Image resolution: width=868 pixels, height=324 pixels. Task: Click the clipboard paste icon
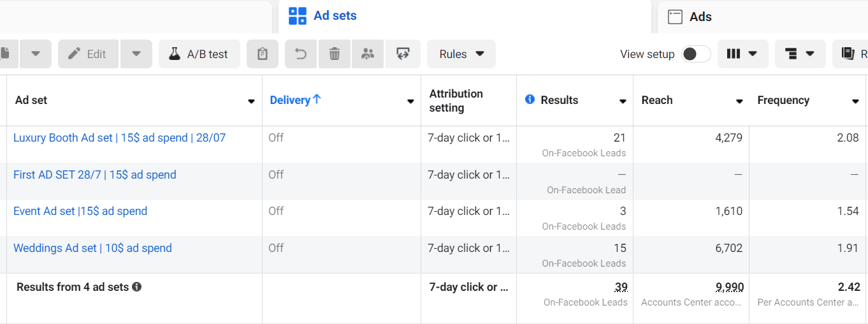(x=263, y=54)
